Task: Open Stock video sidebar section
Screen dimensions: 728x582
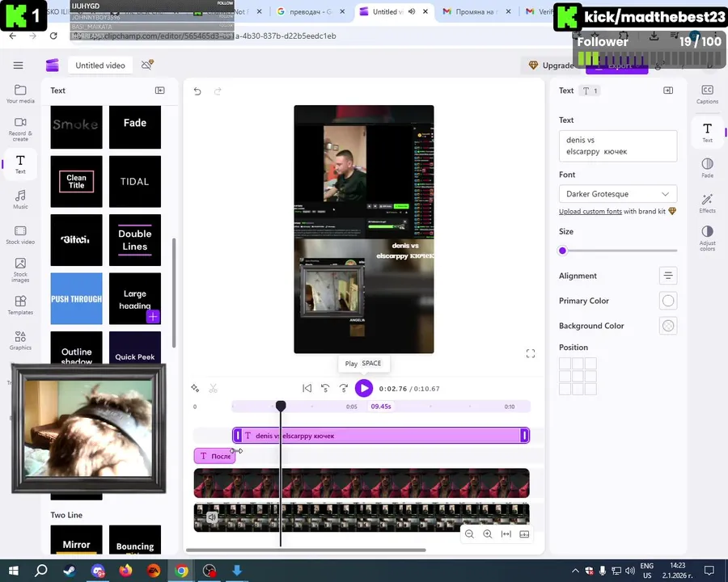Action: (x=20, y=235)
